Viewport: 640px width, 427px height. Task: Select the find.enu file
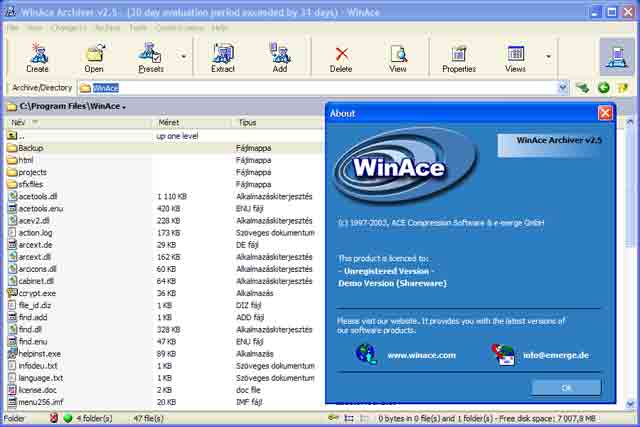click(x=164, y=342)
